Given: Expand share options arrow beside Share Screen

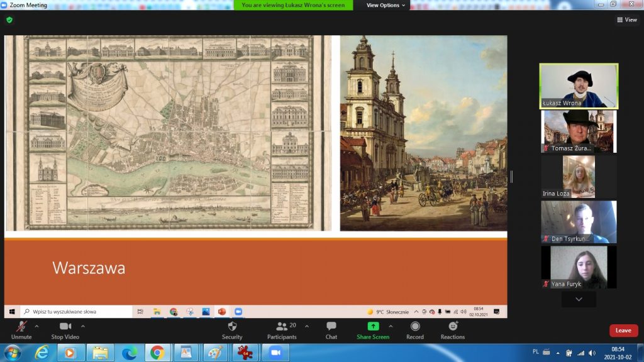Looking at the screenshot, I should pyautogui.click(x=391, y=326).
